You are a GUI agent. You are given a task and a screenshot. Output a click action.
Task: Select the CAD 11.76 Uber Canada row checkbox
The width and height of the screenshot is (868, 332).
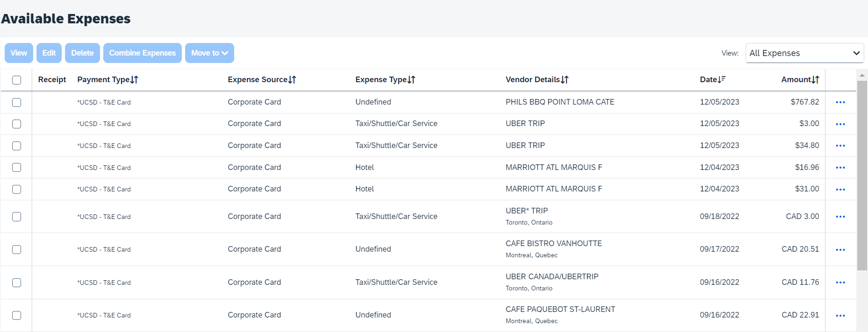pos(17,283)
